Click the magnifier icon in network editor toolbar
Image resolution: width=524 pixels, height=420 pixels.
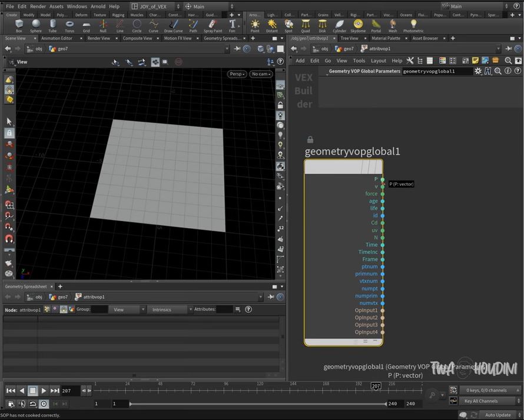click(x=508, y=61)
